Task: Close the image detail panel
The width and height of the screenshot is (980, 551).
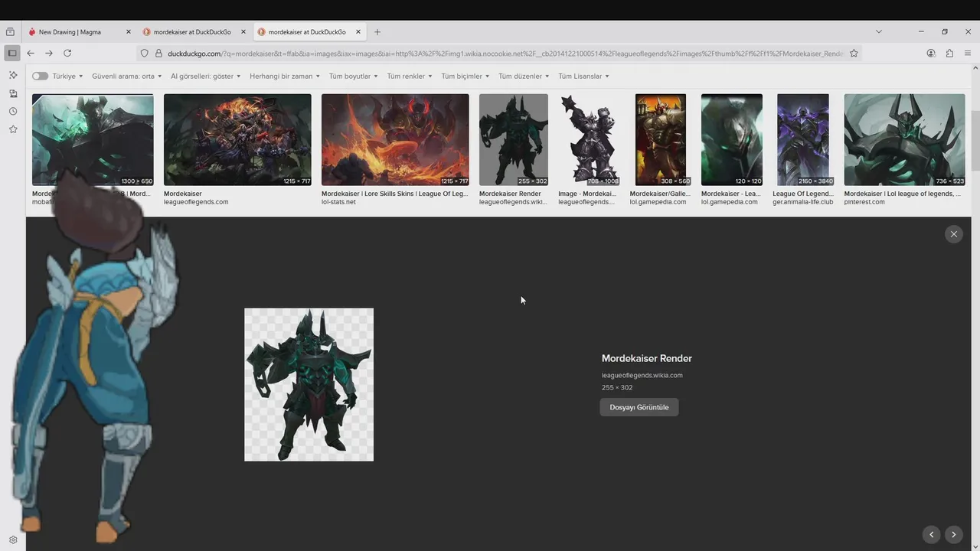Action: [954, 234]
